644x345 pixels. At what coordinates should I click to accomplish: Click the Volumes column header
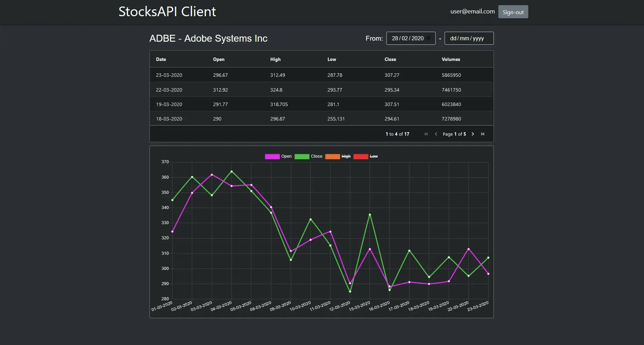[x=451, y=59]
